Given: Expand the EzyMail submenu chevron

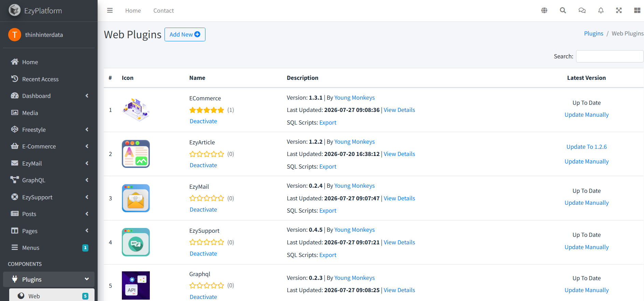Looking at the screenshot, I should point(87,163).
